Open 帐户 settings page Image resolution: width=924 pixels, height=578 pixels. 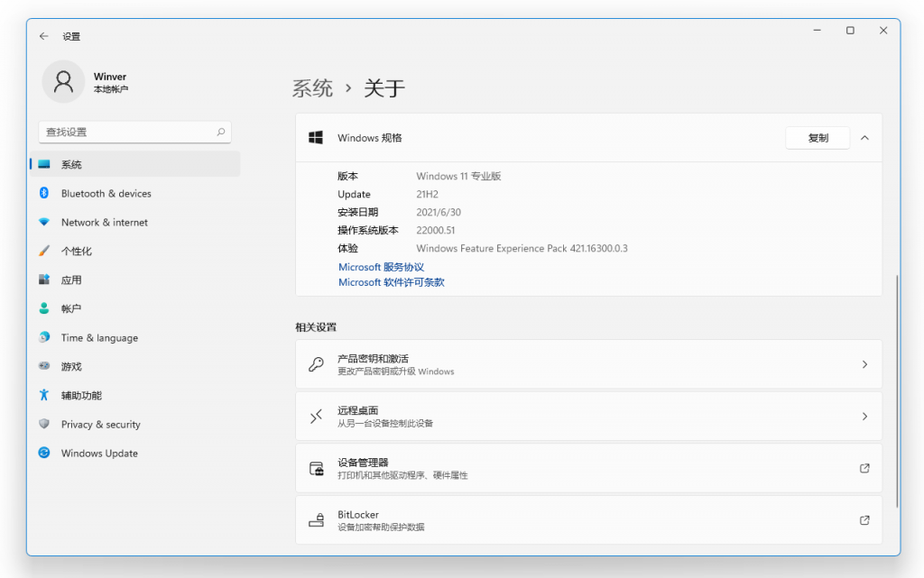click(135, 308)
